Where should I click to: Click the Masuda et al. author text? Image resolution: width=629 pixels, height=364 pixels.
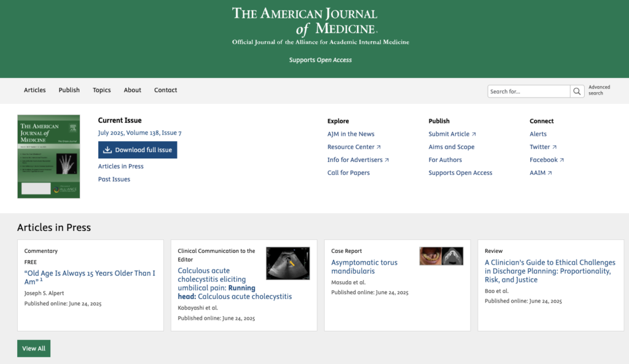(x=348, y=282)
